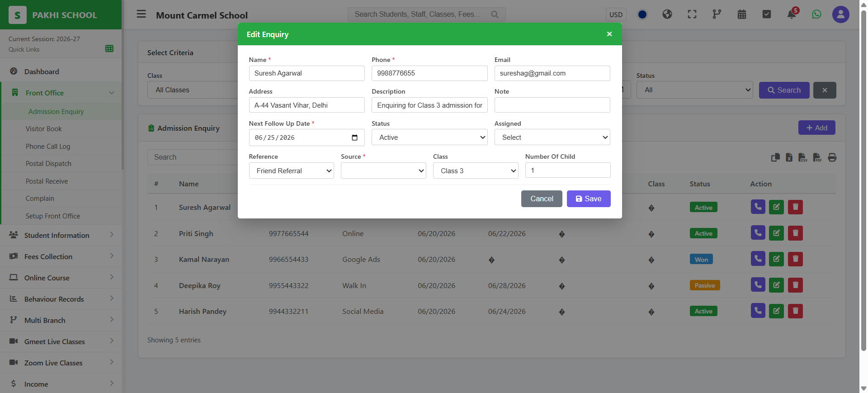Click the Add enquiry button

click(817, 128)
